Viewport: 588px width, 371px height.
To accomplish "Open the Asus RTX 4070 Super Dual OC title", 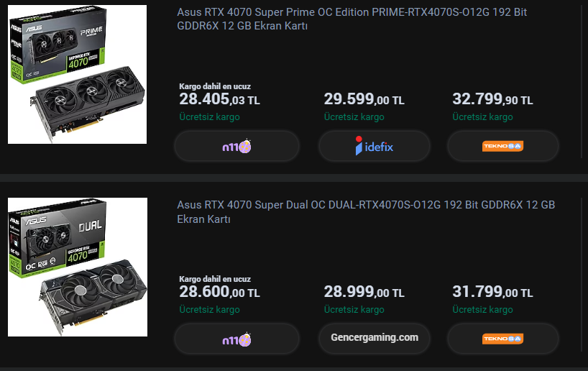I will 366,211.
